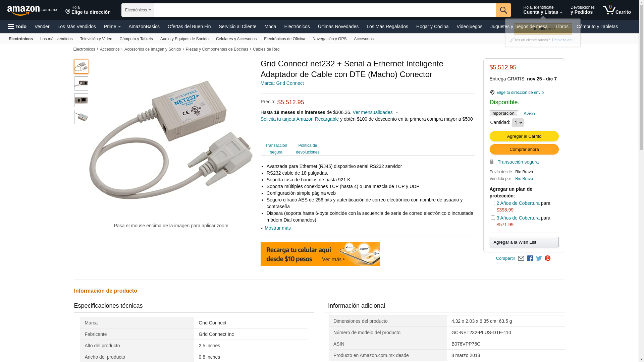The height and width of the screenshot is (362, 644).
Task: Select the second product thumbnail image
Action: tap(81, 83)
